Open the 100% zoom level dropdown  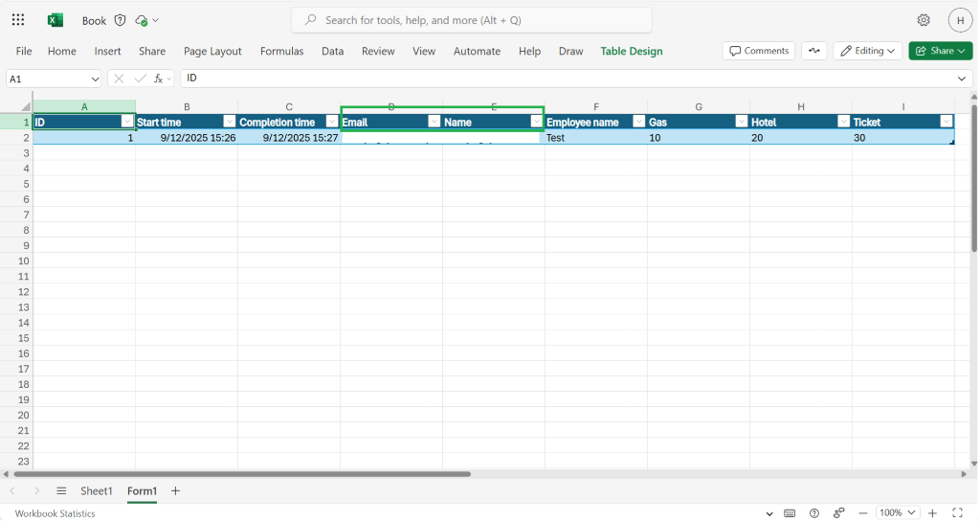pyautogui.click(x=898, y=513)
